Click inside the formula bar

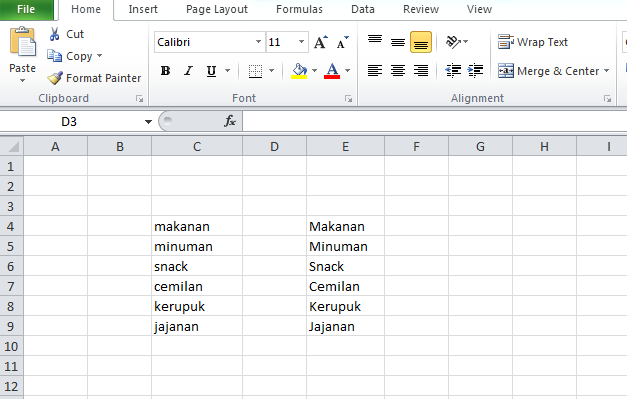434,121
